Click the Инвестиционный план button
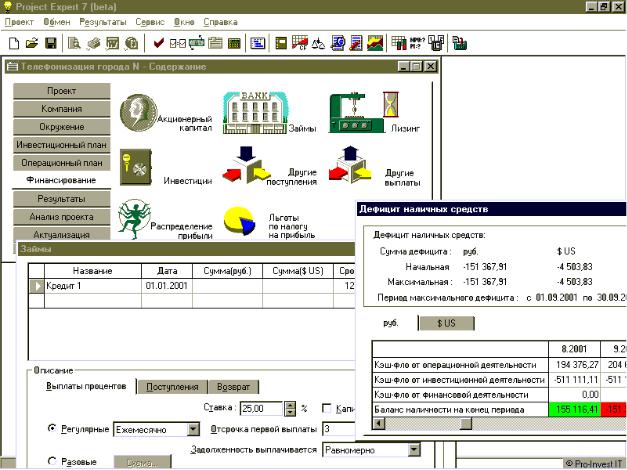Screen dimensions: 627x470 (62, 145)
